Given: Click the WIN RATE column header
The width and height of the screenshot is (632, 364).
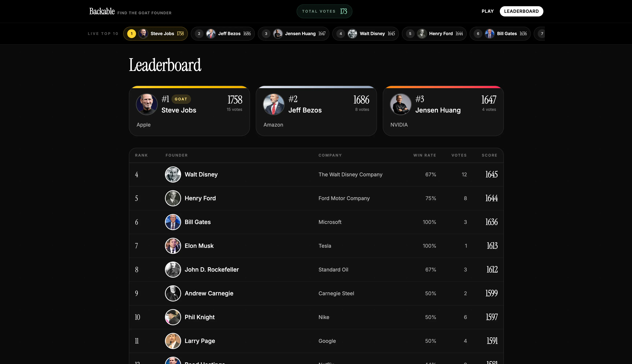Looking at the screenshot, I should coord(425,155).
